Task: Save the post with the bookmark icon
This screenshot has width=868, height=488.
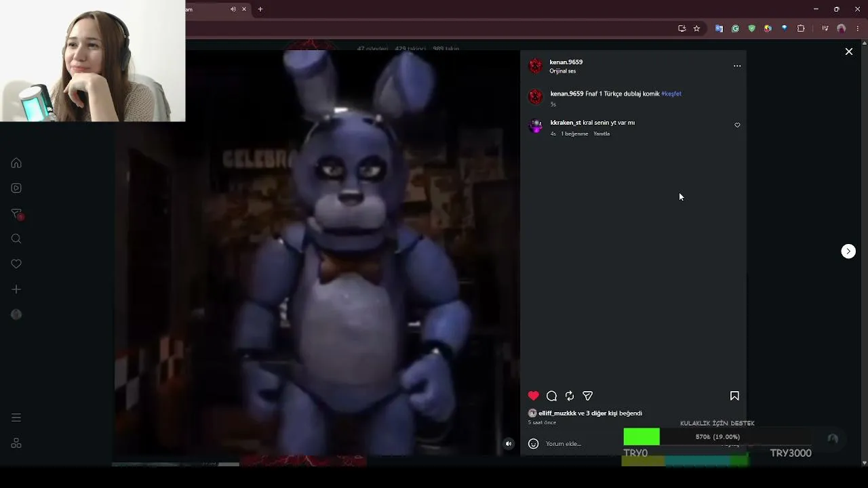Action: (x=734, y=396)
